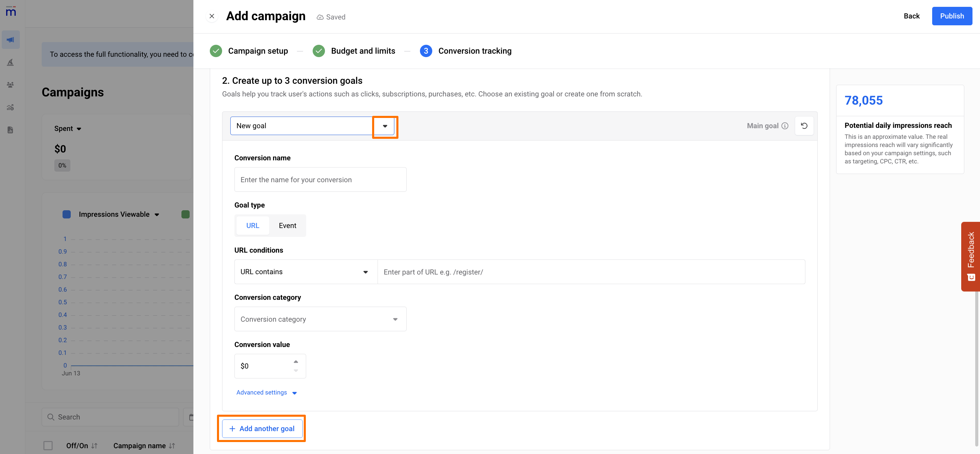Click Add another goal button

pyautogui.click(x=262, y=428)
